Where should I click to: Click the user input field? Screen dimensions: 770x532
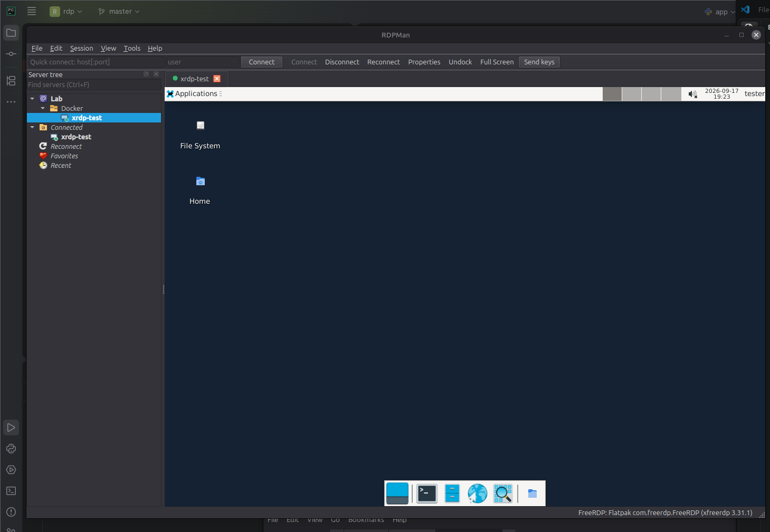coord(203,62)
